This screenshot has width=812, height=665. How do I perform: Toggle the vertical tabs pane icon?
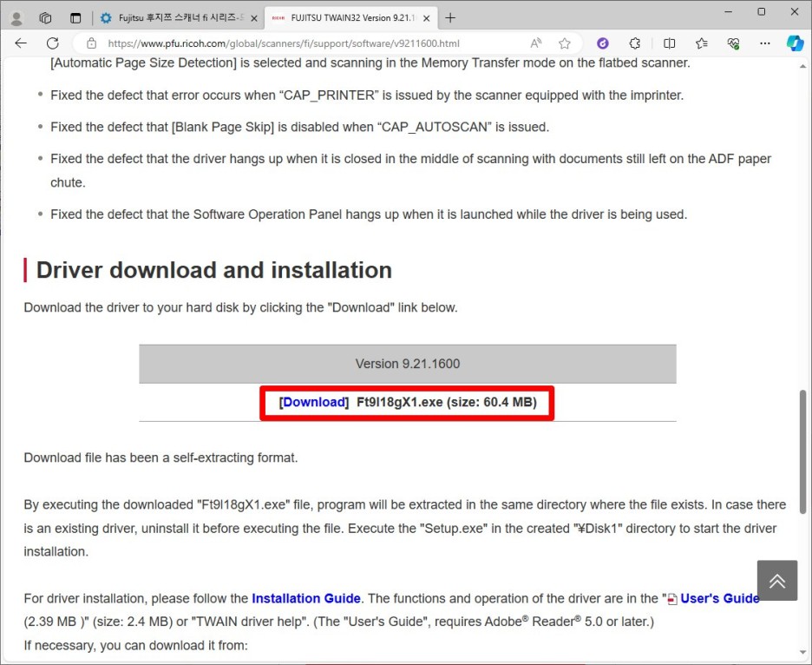pos(75,18)
